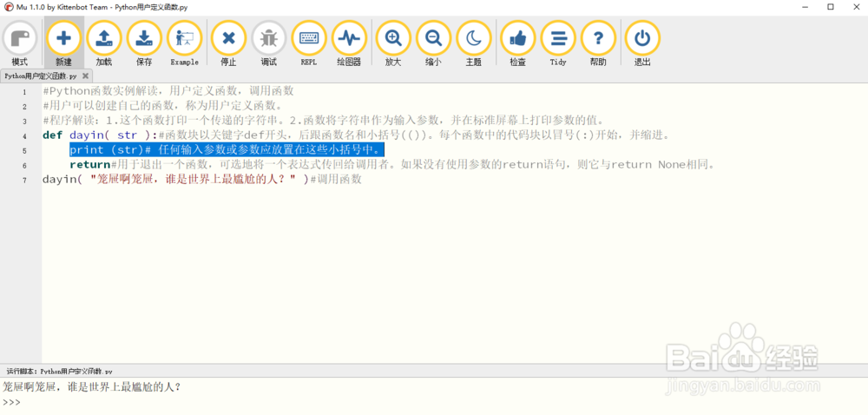Switch theme using 主题 moon icon
This screenshot has width=868, height=415.
click(473, 43)
